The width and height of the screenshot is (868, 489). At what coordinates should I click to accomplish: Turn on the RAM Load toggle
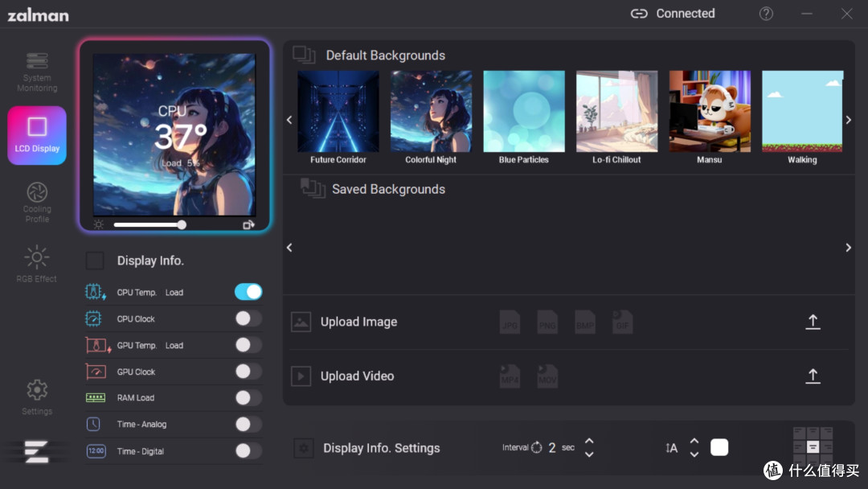click(248, 397)
